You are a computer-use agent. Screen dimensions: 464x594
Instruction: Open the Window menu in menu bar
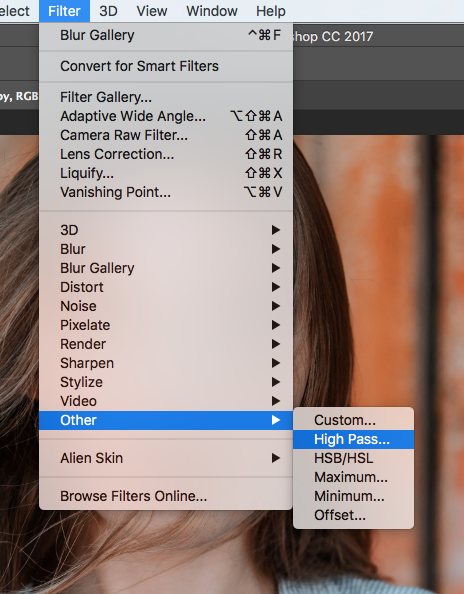pos(212,11)
